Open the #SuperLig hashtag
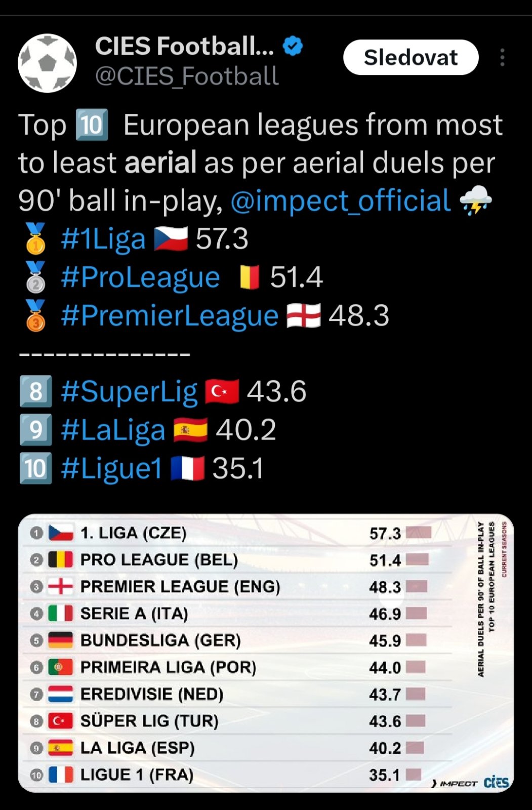532x810 pixels. click(x=129, y=392)
